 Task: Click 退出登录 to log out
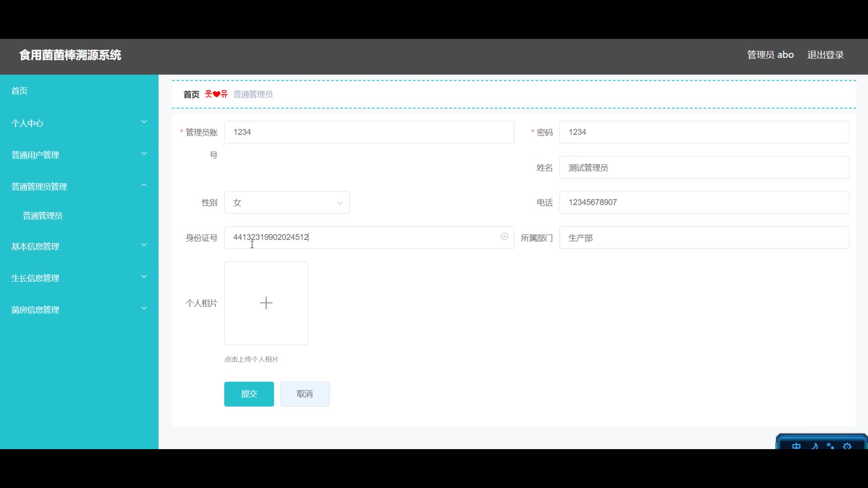[825, 55]
